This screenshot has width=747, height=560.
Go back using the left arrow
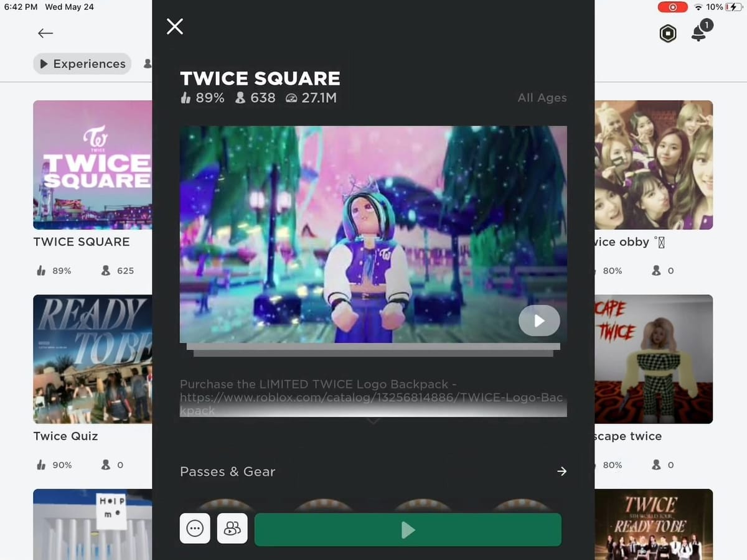click(45, 34)
